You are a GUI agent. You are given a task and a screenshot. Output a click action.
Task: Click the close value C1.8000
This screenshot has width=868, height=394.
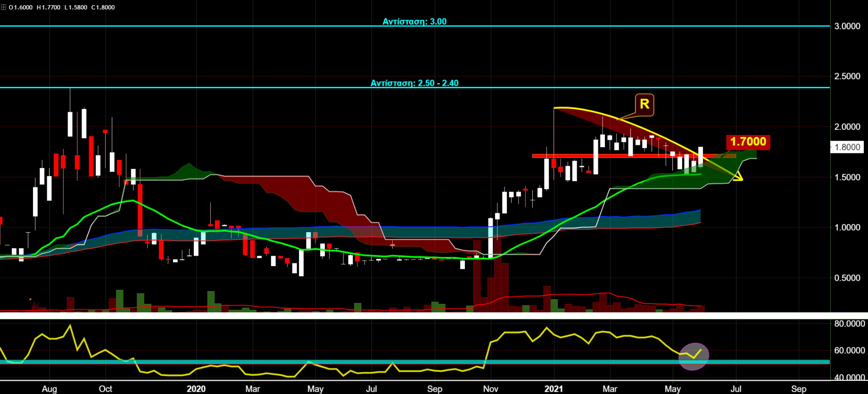(103, 7)
